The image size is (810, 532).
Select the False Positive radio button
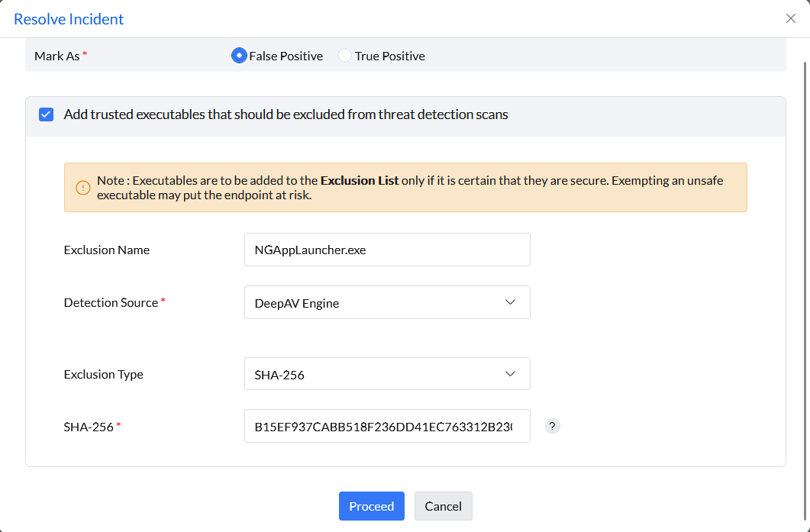tap(239, 55)
